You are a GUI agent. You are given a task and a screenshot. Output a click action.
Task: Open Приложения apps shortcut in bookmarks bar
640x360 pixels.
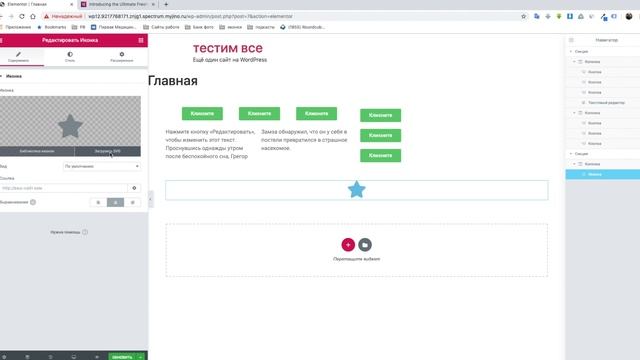tap(16, 27)
